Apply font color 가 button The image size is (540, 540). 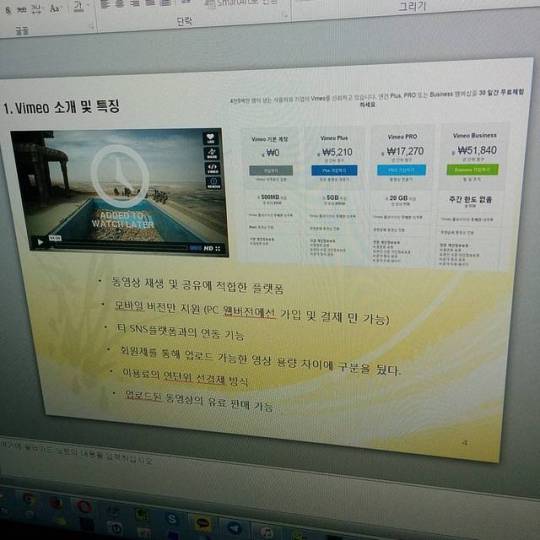(x=79, y=7)
